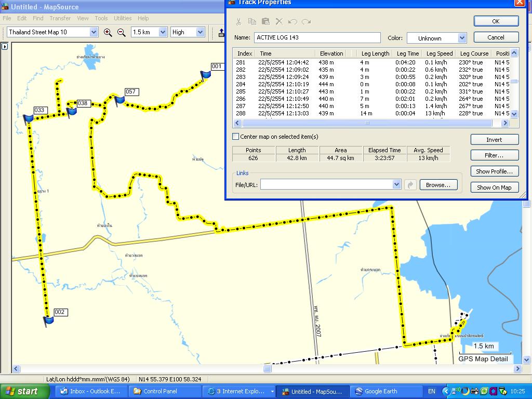Click the undo arrow icon

click(292, 22)
